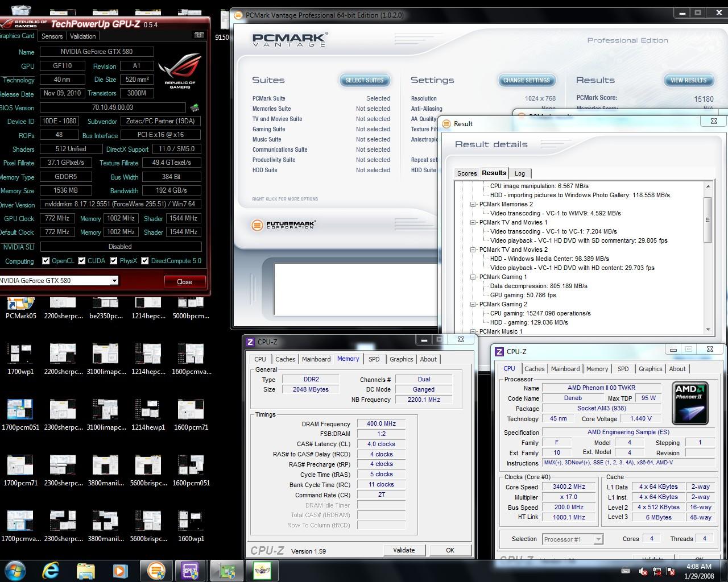
Task: Click OK in the CPU-Z memory window
Action: click(450, 550)
